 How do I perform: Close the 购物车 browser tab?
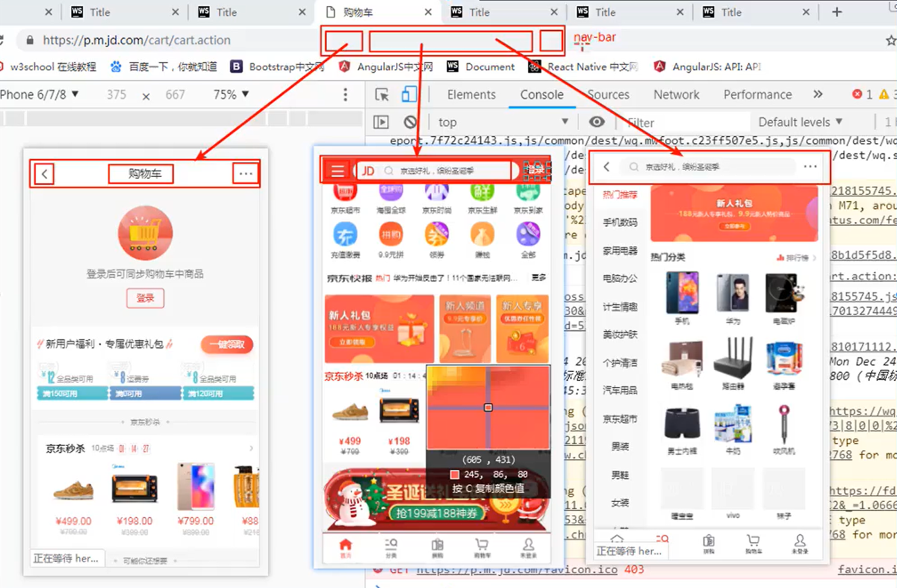pos(428,12)
